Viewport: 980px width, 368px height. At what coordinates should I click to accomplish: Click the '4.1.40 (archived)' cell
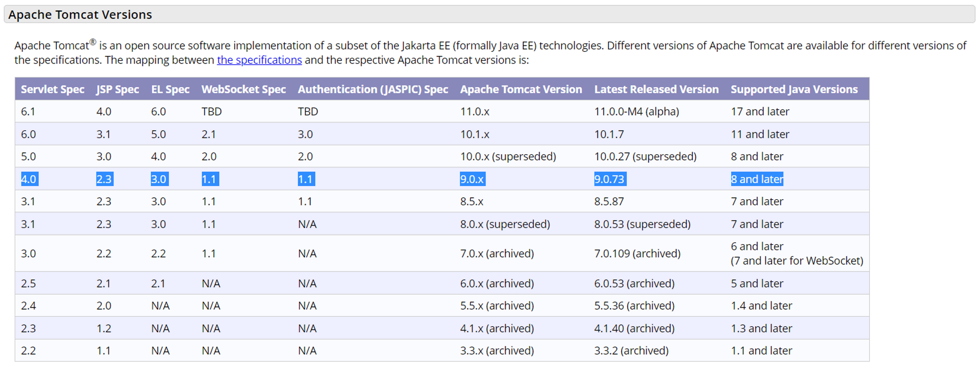pos(635,328)
